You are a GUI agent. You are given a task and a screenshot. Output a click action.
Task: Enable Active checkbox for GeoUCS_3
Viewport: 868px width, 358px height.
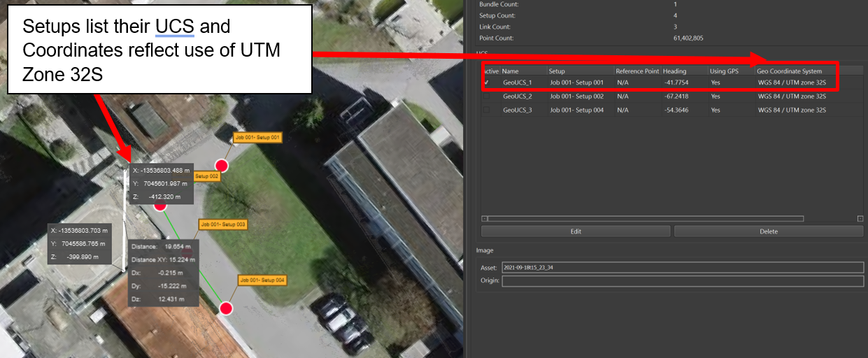(x=487, y=110)
